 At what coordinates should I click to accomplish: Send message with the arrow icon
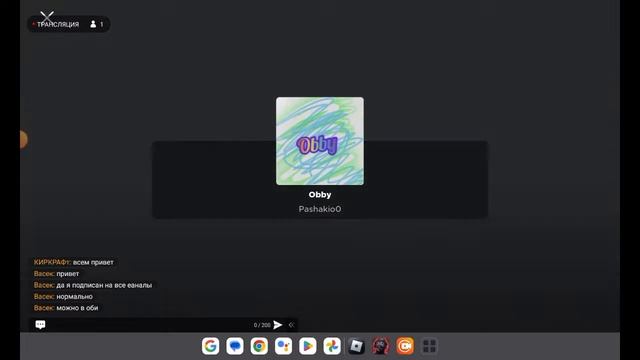click(278, 325)
